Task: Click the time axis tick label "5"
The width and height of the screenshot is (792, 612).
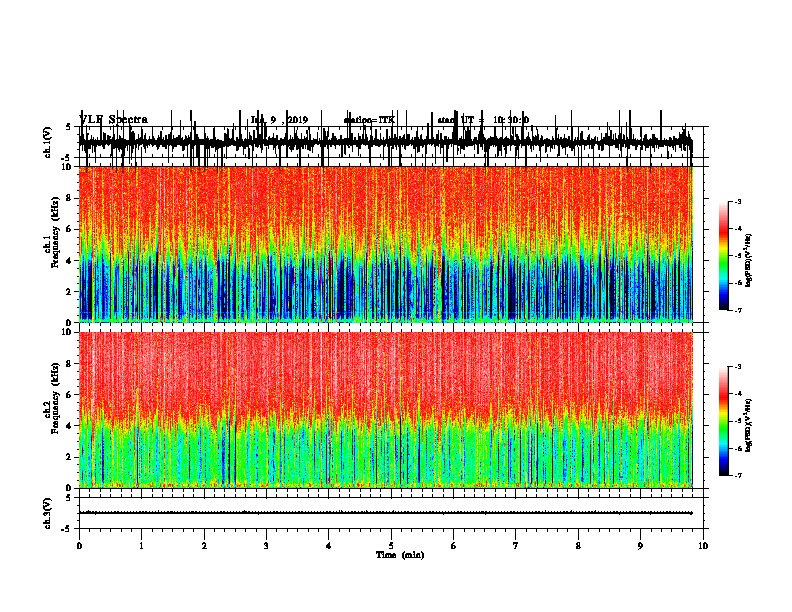Action: (x=391, y=545)
